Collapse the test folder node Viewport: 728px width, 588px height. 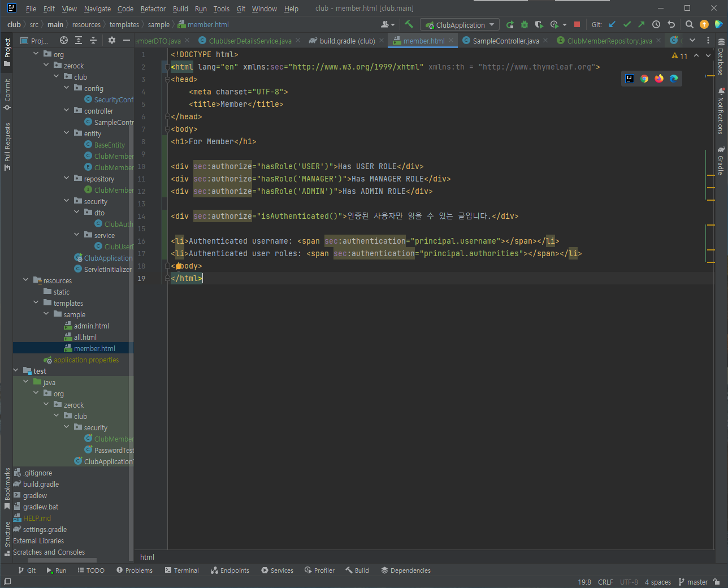(x=16, y=370)
